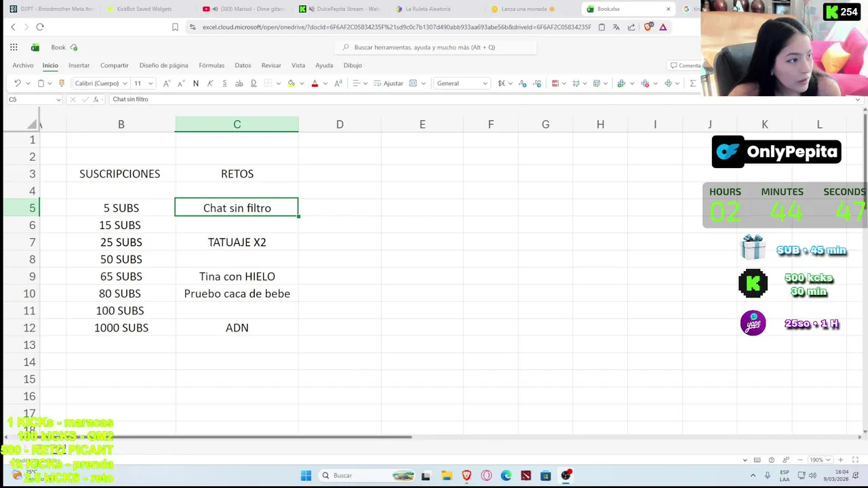Click the increase decimal icon
This screenshot has height=488, width=868.
click(523, 83)
